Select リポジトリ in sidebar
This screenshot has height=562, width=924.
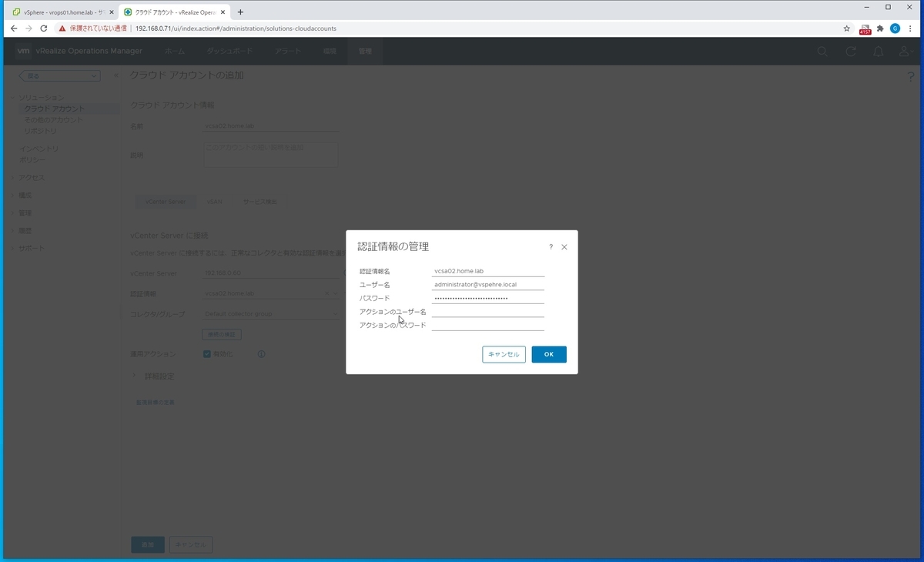pyautogui.click(x=40, y=131)
